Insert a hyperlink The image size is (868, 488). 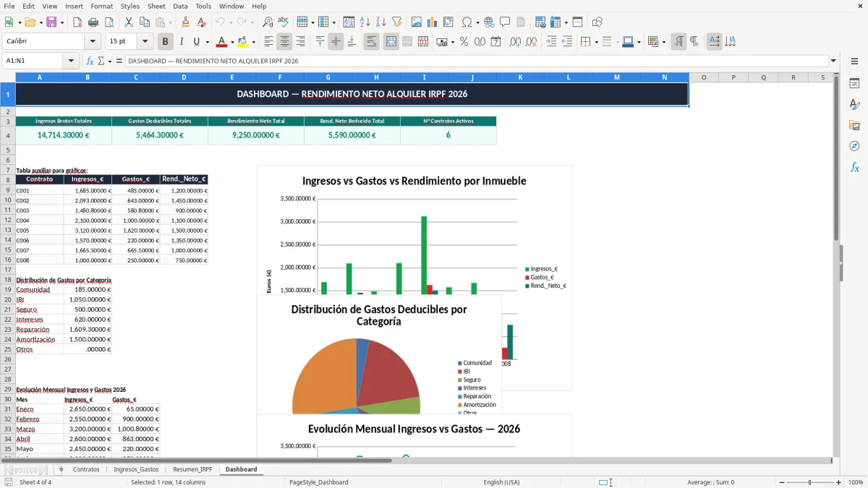[489, 22]
